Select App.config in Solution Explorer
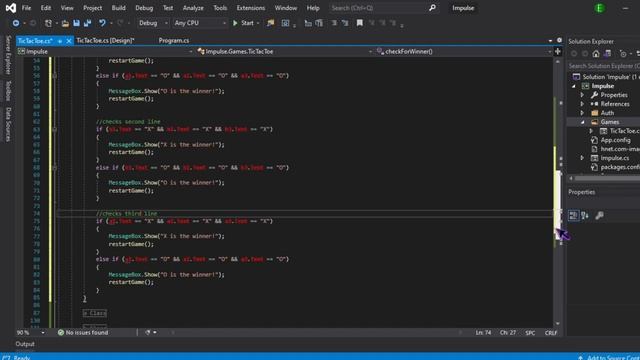The image size is (640, 360). [x=615, y=140]
